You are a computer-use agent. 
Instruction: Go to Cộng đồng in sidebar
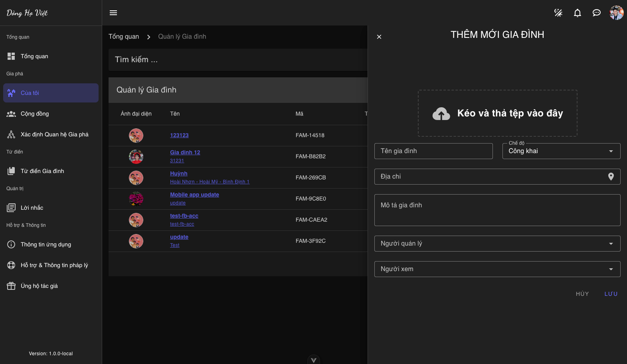pos(35,114)
